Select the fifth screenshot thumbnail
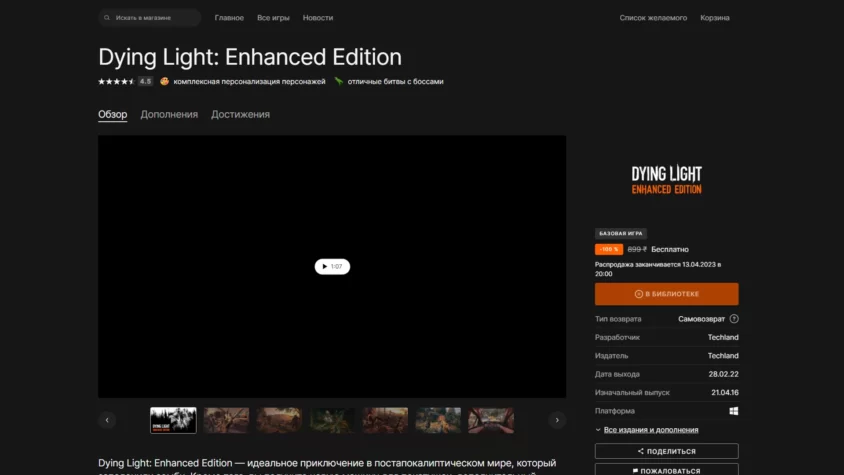This screenshot has width=844, height=475. 385,420
